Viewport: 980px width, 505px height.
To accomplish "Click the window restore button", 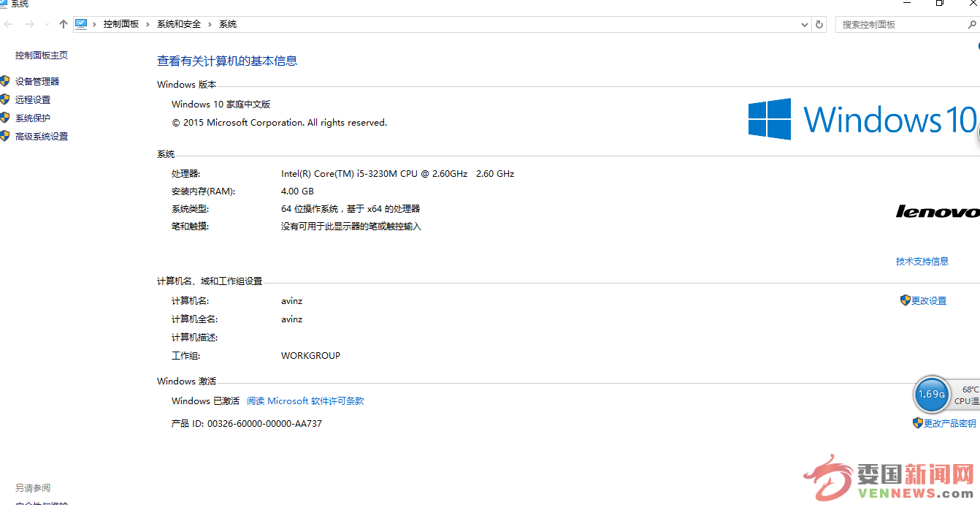I will [940, 3].
